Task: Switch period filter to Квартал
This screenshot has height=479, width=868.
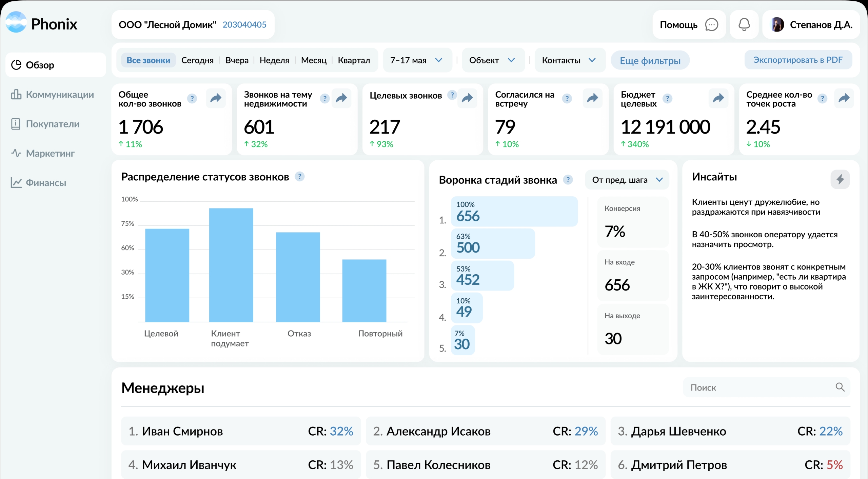Action: pos(354,60)
